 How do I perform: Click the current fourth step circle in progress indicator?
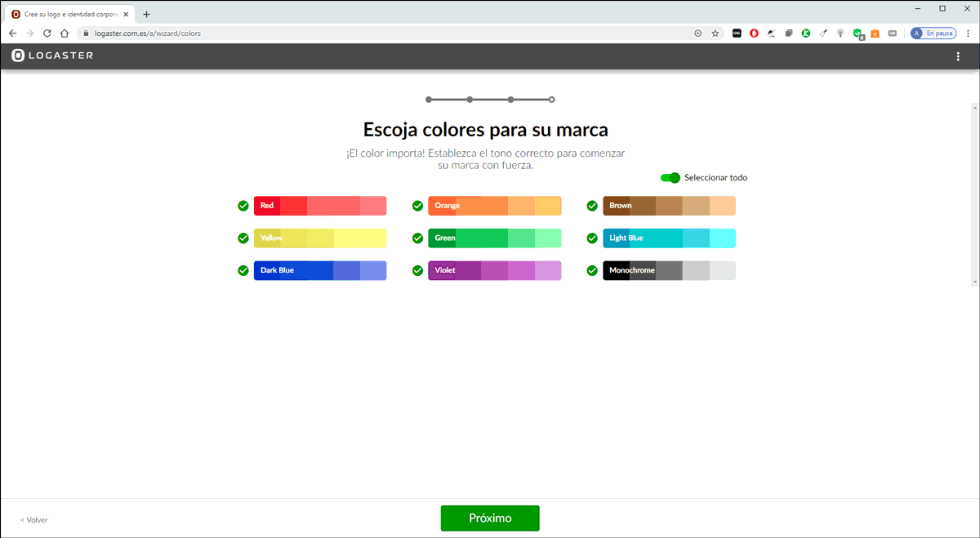[552, 100]
